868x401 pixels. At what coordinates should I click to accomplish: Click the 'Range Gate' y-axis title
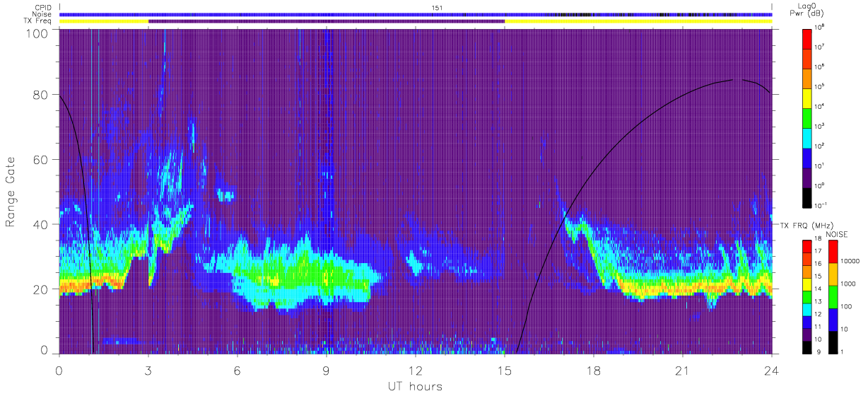coord(11,192)
